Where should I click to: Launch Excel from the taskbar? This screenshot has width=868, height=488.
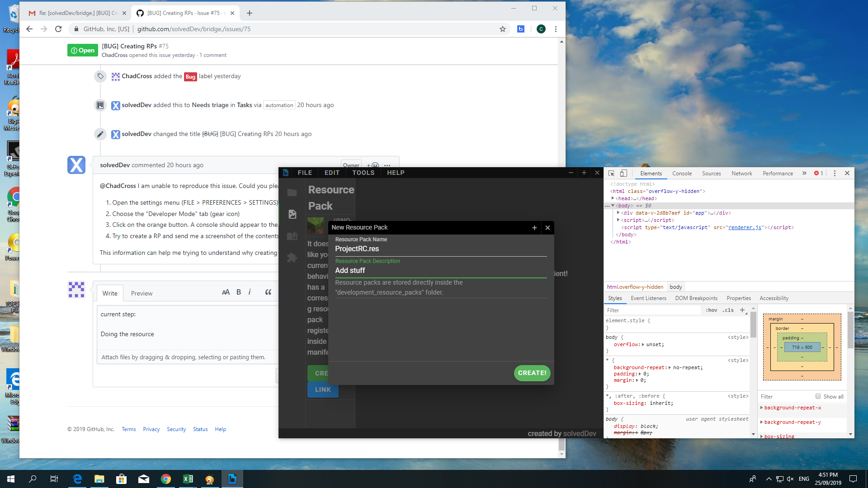188,479
